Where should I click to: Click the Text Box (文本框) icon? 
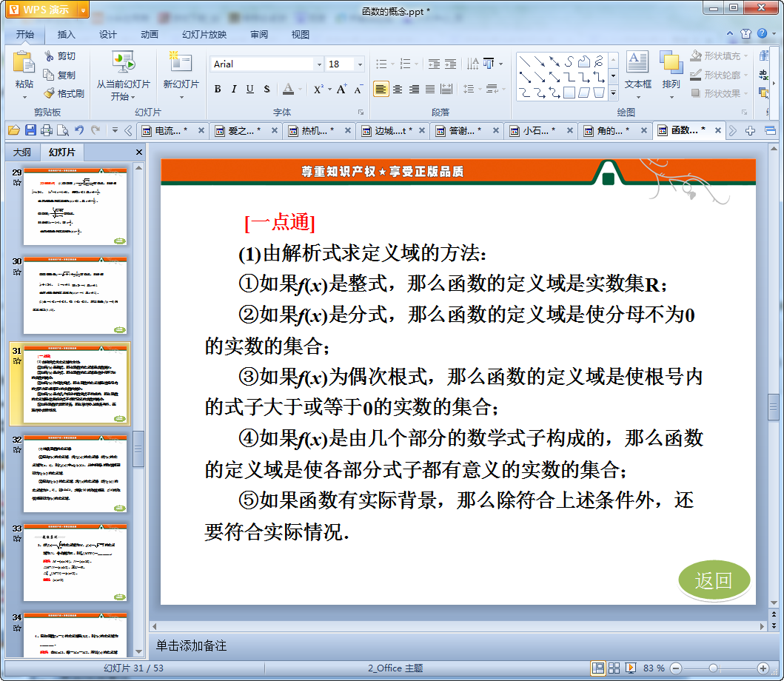(637, 62)
